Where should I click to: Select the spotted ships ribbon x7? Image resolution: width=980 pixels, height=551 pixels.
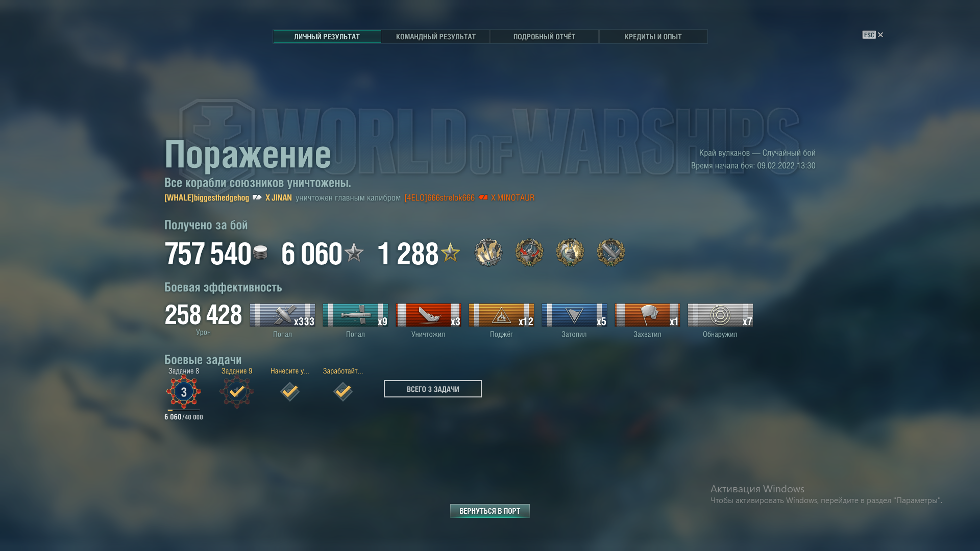click(720, 315)
